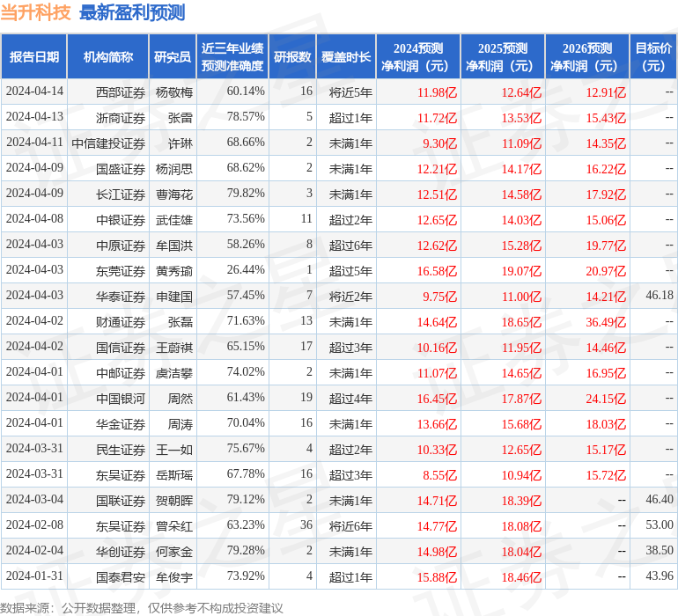Click 财通证券 2026 forecast 36.49亿

coord(606,322)
